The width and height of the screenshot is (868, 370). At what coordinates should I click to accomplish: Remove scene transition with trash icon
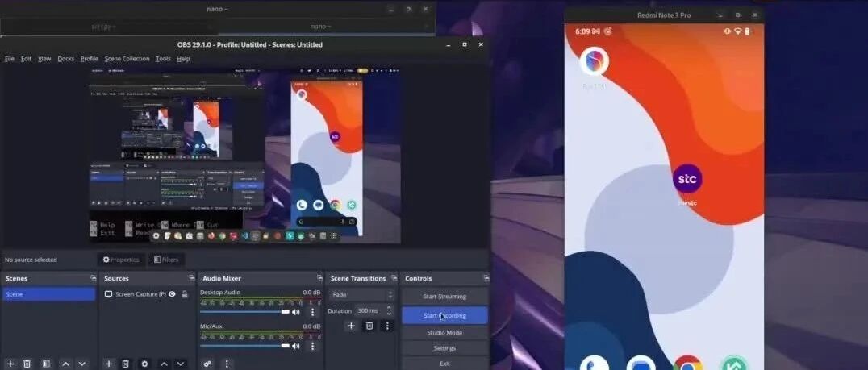pos(369,326)
